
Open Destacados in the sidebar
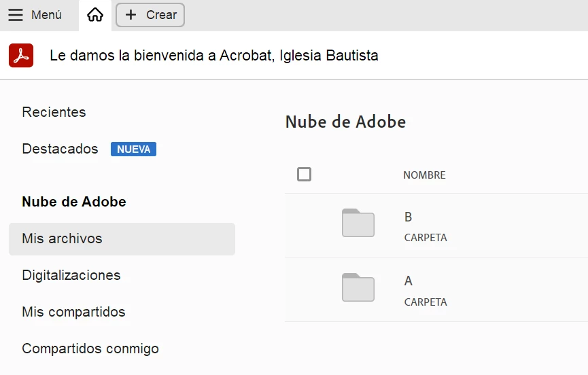[x=60, y=149]
